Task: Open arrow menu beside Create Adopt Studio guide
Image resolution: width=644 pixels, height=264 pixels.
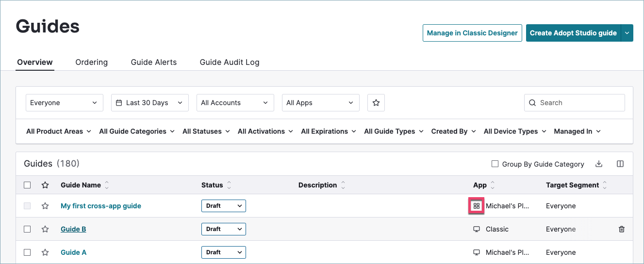Action: point(627,33)
